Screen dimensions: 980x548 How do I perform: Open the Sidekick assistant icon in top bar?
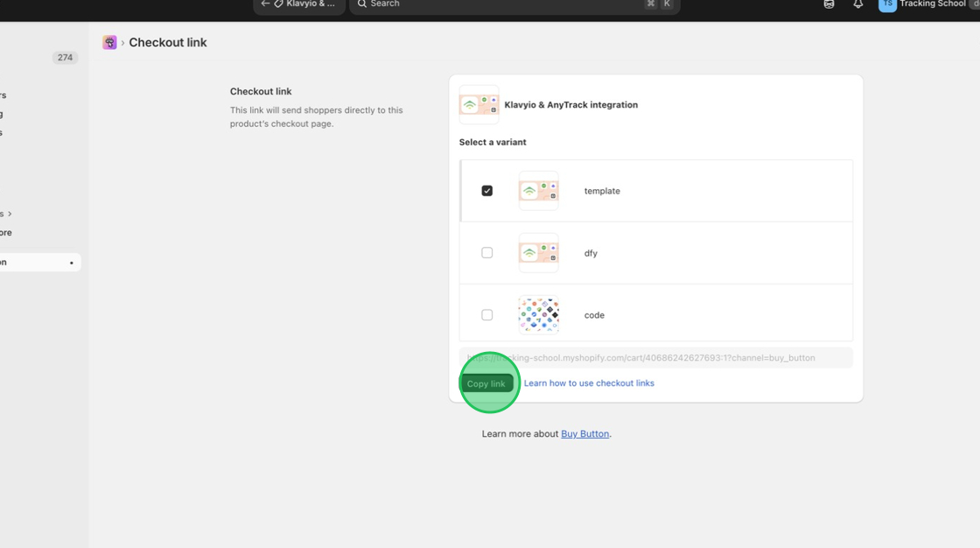pyautogui.click(x=829, y=4)
